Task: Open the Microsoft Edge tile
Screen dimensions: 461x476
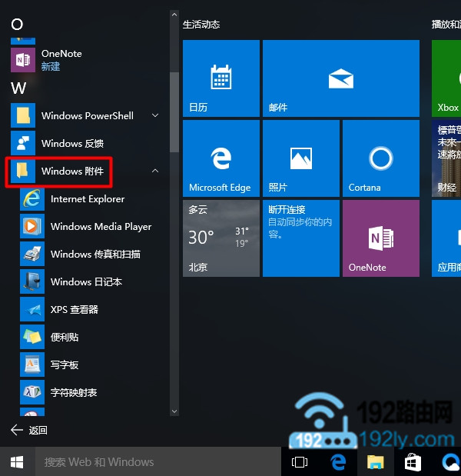Action: click(x=221, y=158)
